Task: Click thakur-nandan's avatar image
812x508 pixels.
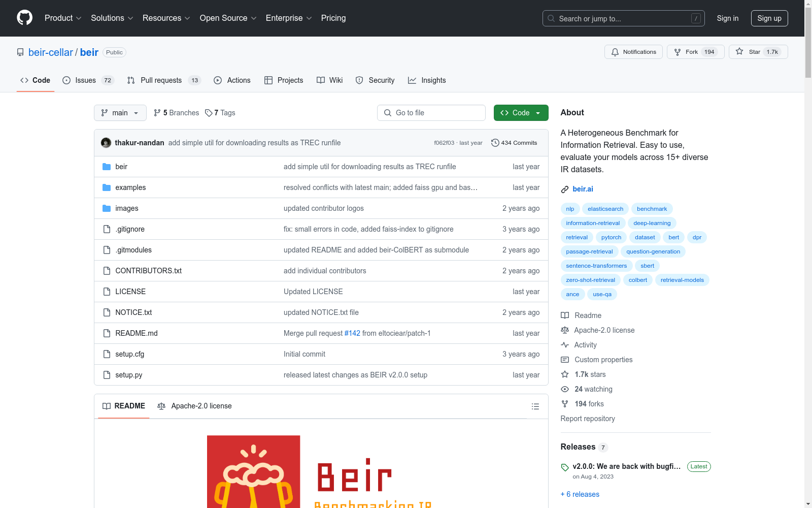Action: 106,143
